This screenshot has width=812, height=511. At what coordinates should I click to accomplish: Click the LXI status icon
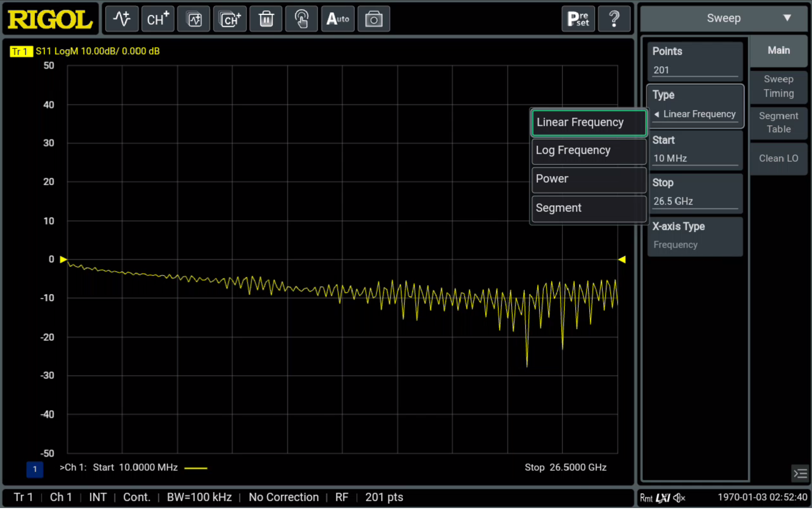pyautogui.click(x=663, y=498)
